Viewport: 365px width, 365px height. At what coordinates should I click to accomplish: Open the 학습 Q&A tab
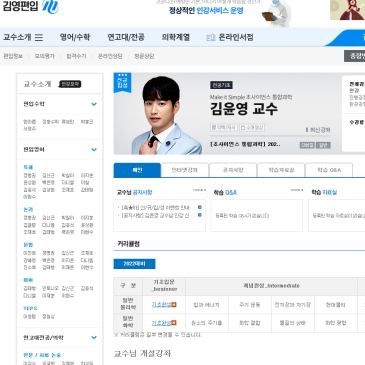[329, 170]
